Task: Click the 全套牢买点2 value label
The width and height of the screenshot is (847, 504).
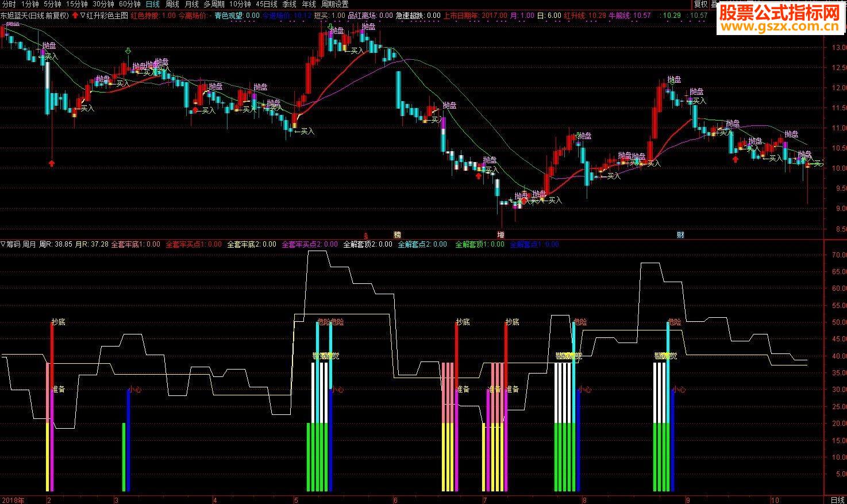Action: (x=310, y=244)
